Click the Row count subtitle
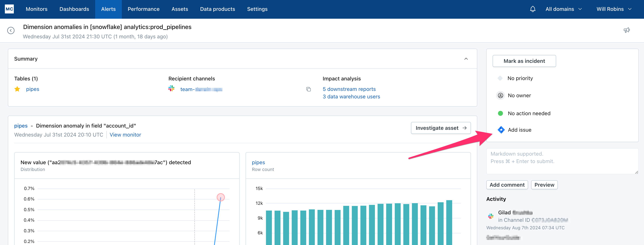644x245 pixels. tap(263, 169)
